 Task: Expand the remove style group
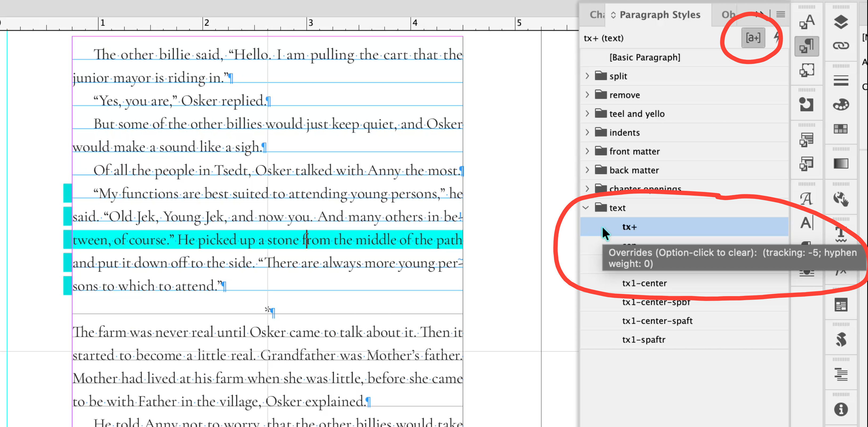coord(587,95)
